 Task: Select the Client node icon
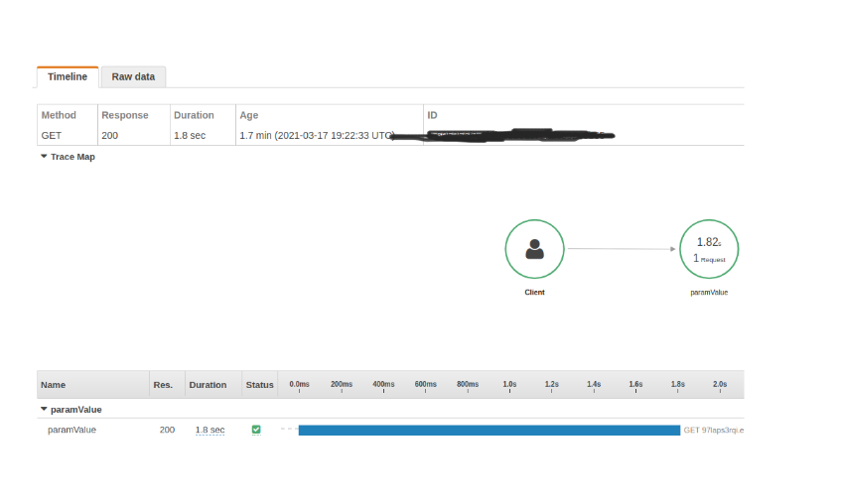coord(534,249)
